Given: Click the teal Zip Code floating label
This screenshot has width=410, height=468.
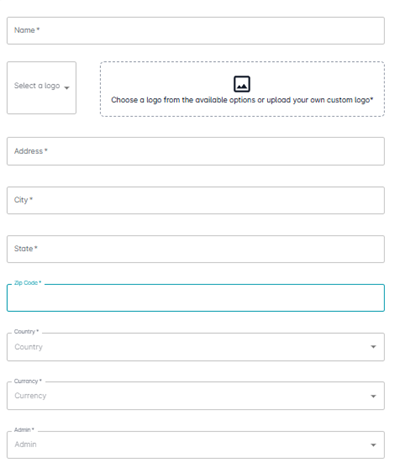Looking at the screenshot, I should (x=27, y=283).
